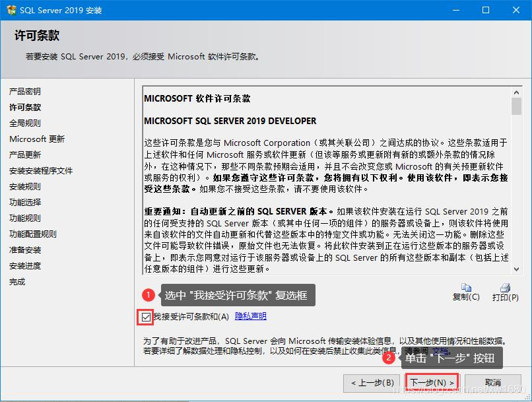
Task: Click the license text scrollbar thumb
Action: (516, 106)
